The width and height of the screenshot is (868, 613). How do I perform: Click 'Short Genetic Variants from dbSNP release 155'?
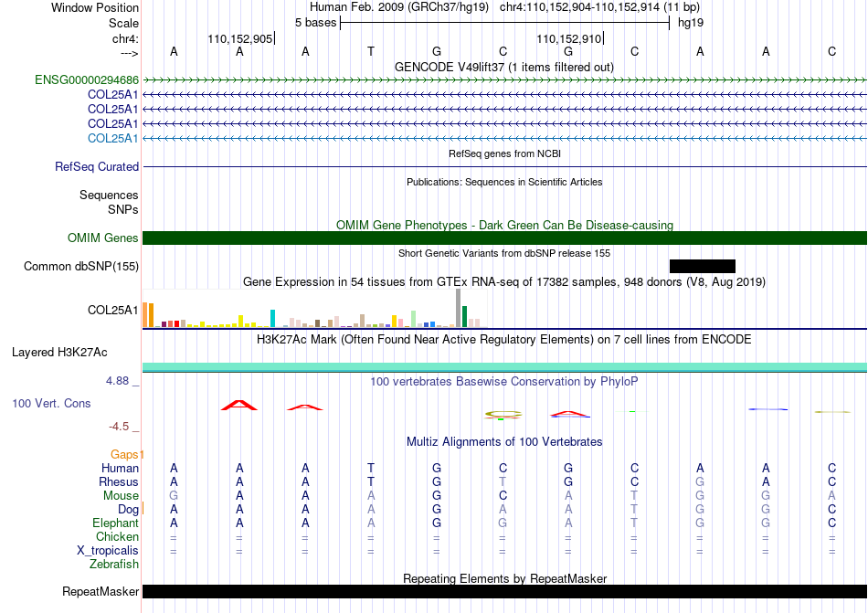(x=504, y=253)
